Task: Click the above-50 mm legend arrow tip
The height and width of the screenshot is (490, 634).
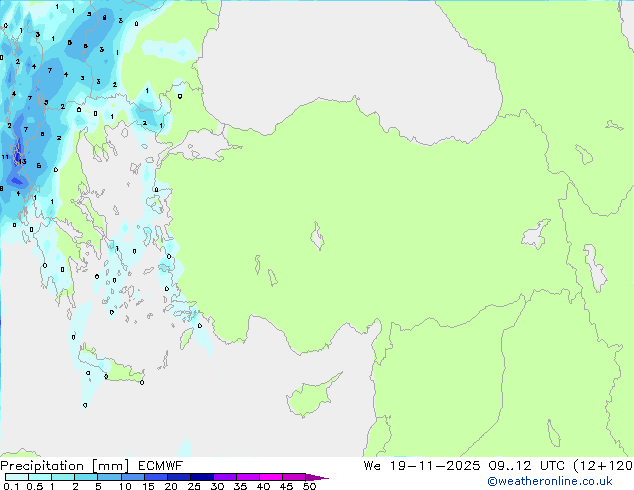Action: tap(318, 477)
